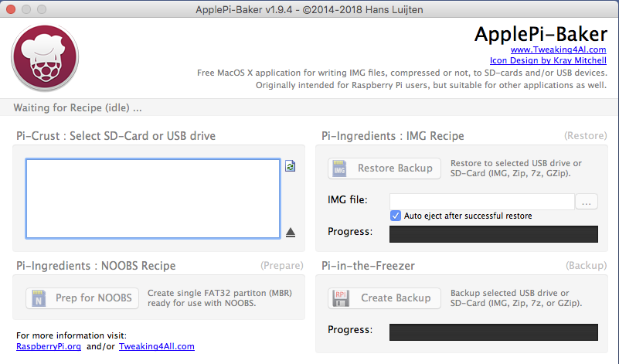This screenshot has width=619, height=364.
Task: Visit the RaspberryPi.org link
Action: [x=49, y=347]
